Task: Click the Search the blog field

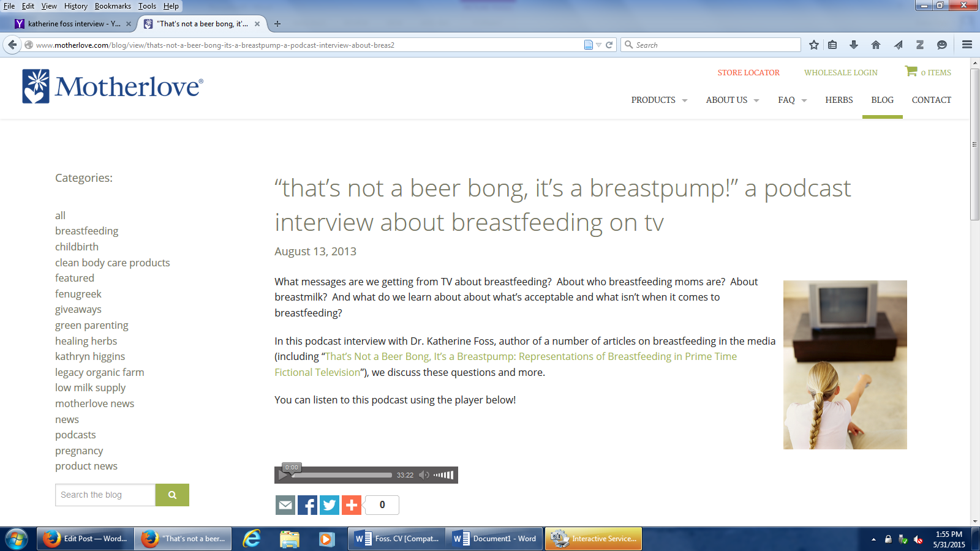Action: coord(105,495)
